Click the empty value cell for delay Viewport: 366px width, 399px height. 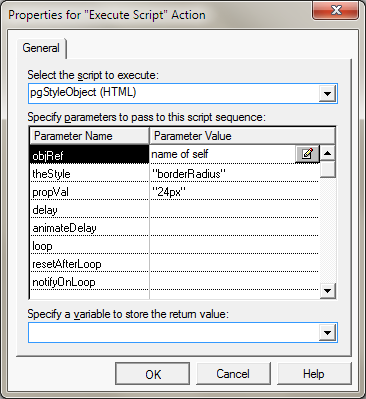pyautogui.click(x=234, y=210)
